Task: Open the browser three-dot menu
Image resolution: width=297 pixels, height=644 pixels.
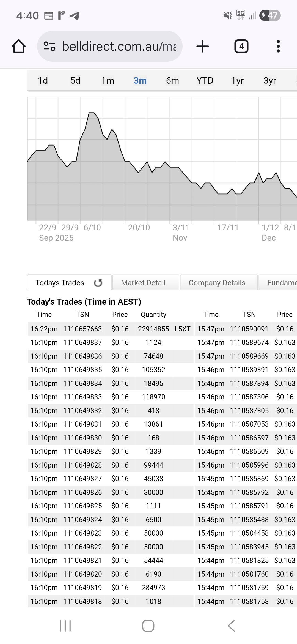Action: tap(278, 46)
